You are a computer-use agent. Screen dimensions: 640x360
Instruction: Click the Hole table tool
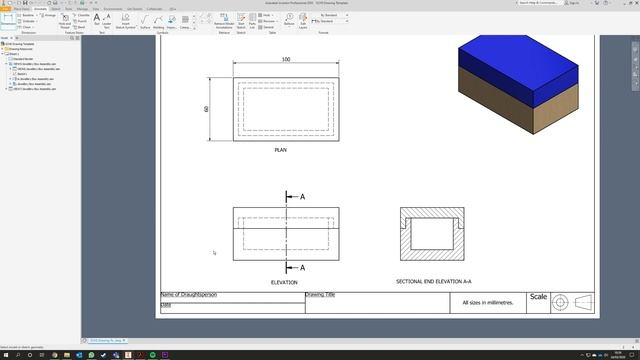[266, 15]
